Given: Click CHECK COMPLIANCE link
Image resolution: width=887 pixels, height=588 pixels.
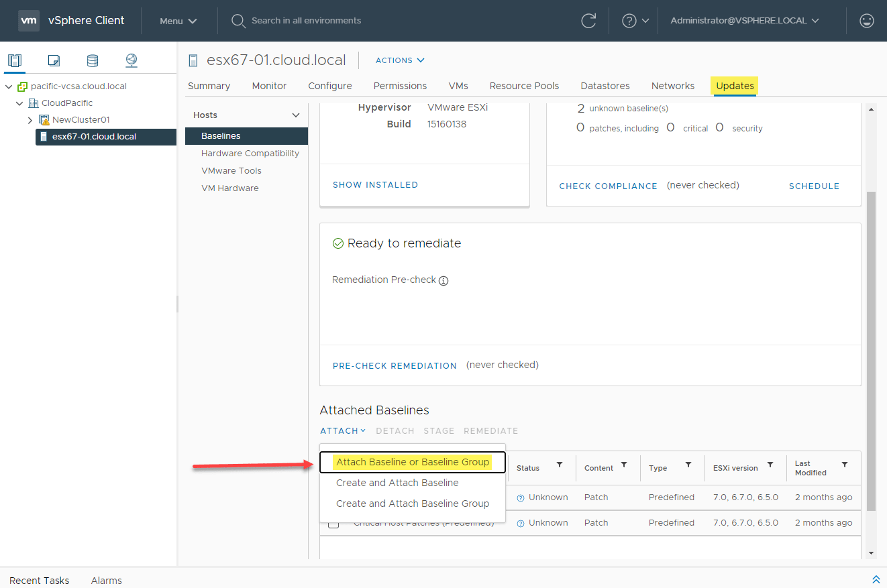Looking at the screenshot, I should coord(608,186).
